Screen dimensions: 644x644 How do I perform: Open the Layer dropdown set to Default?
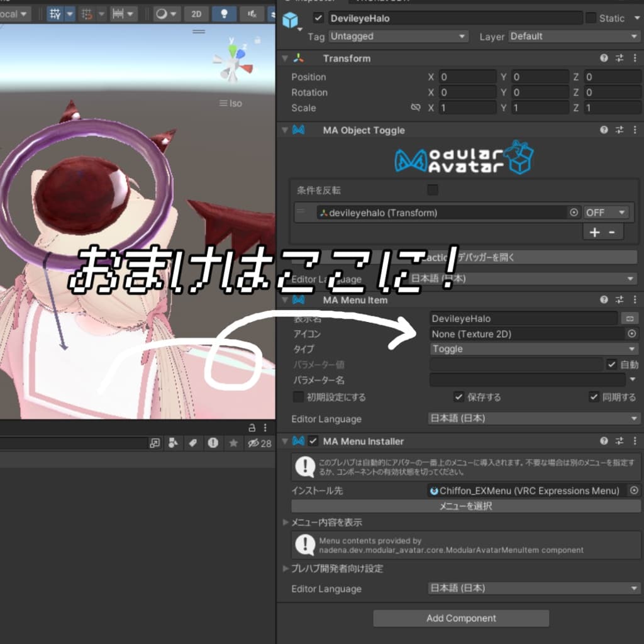coord(573,36)
